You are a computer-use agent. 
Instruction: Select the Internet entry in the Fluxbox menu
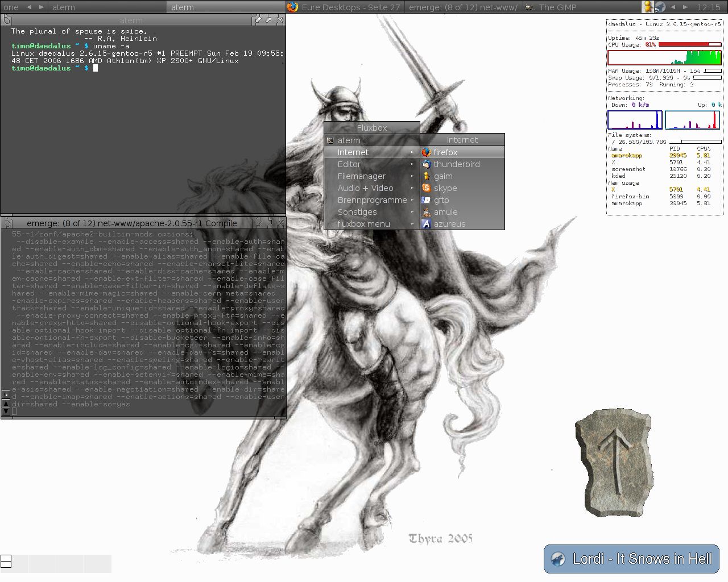372,152
